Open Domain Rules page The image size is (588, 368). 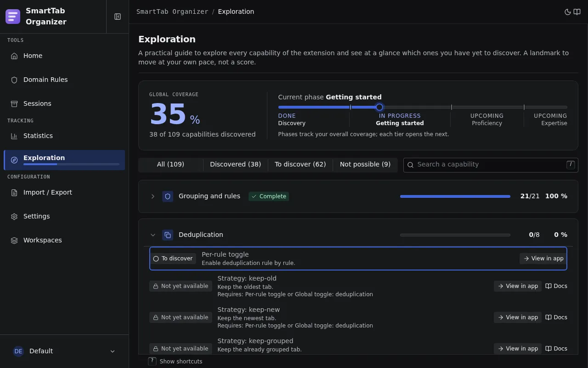click(64, 80)
